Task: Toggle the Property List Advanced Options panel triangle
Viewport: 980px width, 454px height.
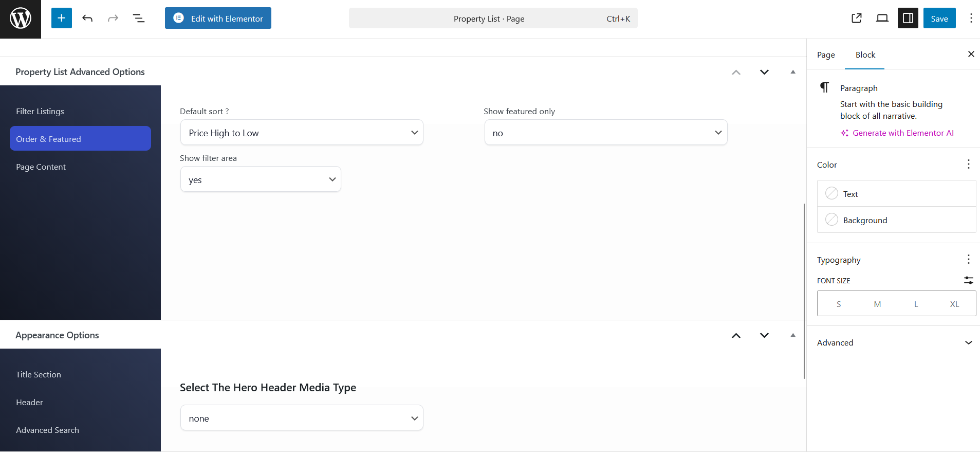Action: [x=792, y=72]
